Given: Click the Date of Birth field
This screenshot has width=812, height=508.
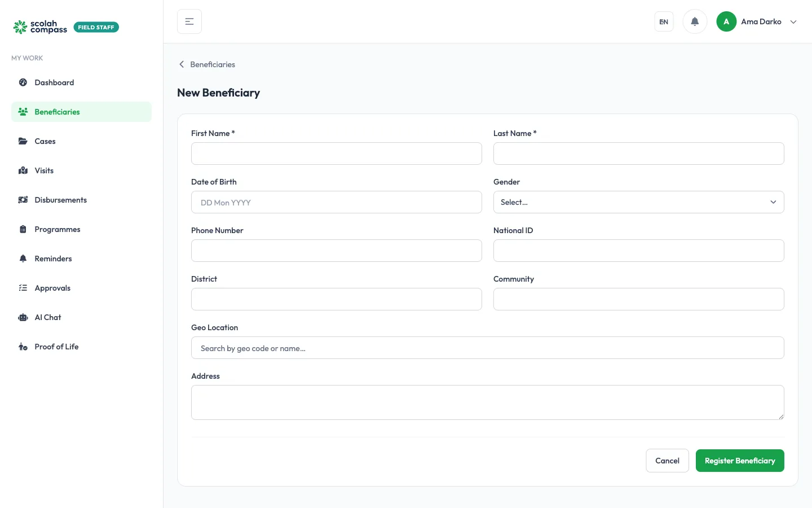Looking at the screenshot, I should pyautogui.click(x=336, y=202).
